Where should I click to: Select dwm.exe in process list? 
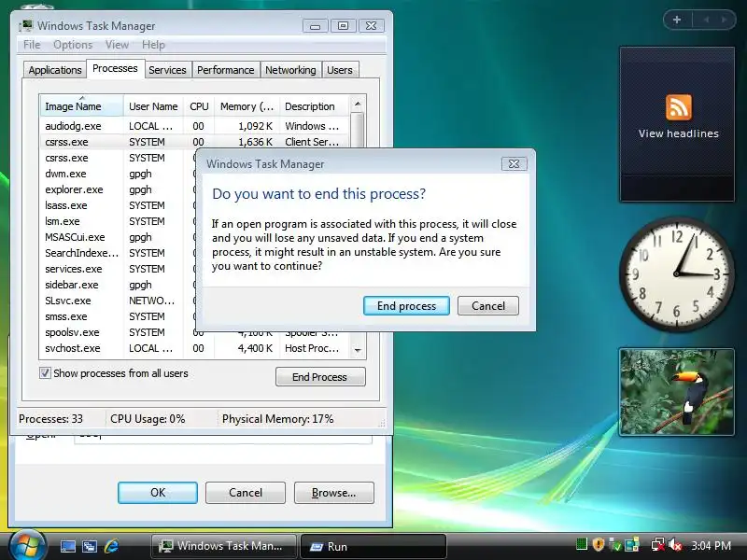tap(118, 174)
